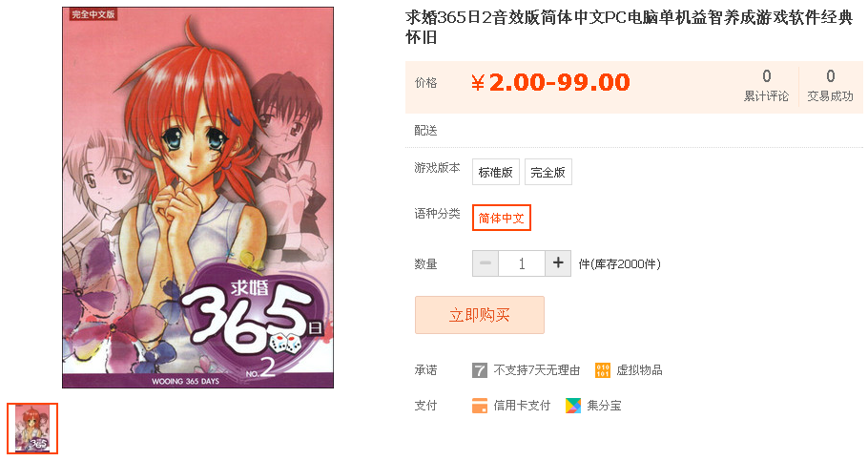The width and height of the screenshot is (868, 461).
Task: Click the 信用卡支付 payment label
Action: 522,406
